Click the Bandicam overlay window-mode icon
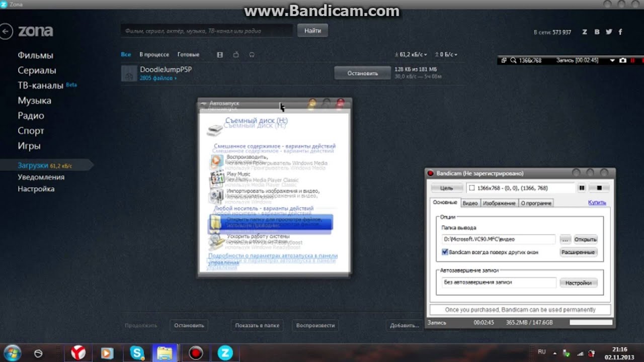Image resolution: width=644 pixels, height=362 pixels. click(x=504, y=60)
